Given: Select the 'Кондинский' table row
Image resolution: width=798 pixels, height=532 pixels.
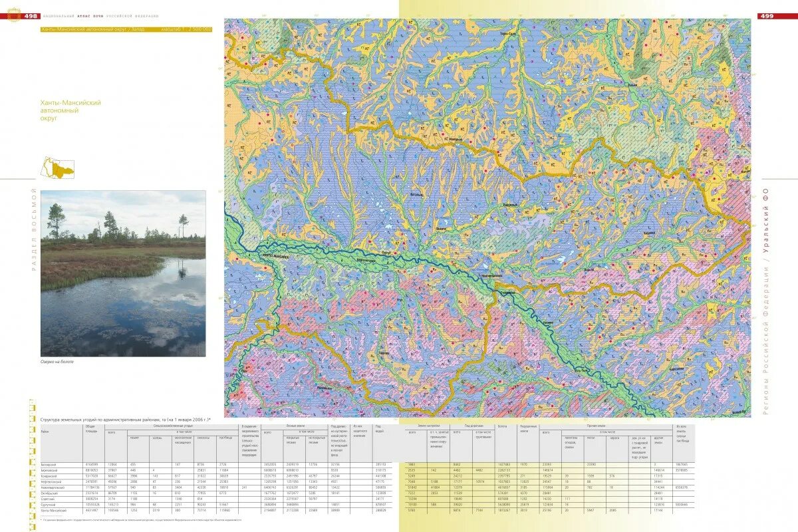Looking at the screenshot, I should point(368,476).
